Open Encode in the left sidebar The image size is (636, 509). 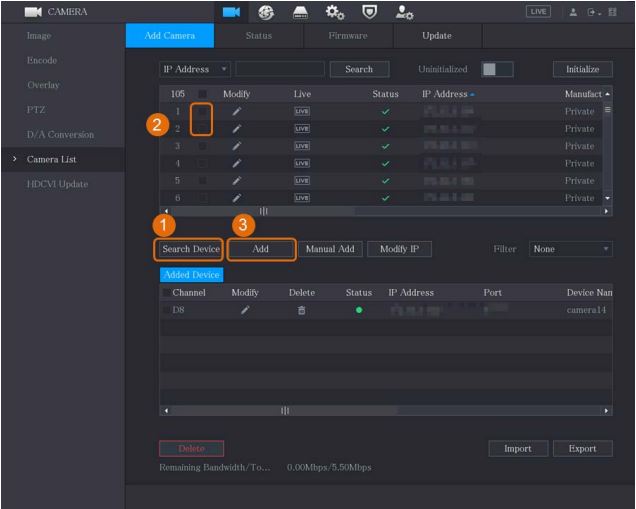point(42,60)
